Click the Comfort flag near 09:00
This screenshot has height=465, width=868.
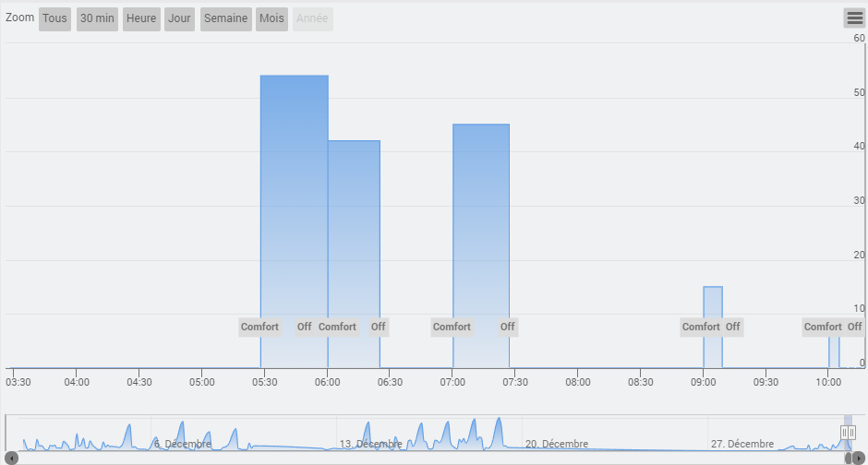(x=701, y=327)
